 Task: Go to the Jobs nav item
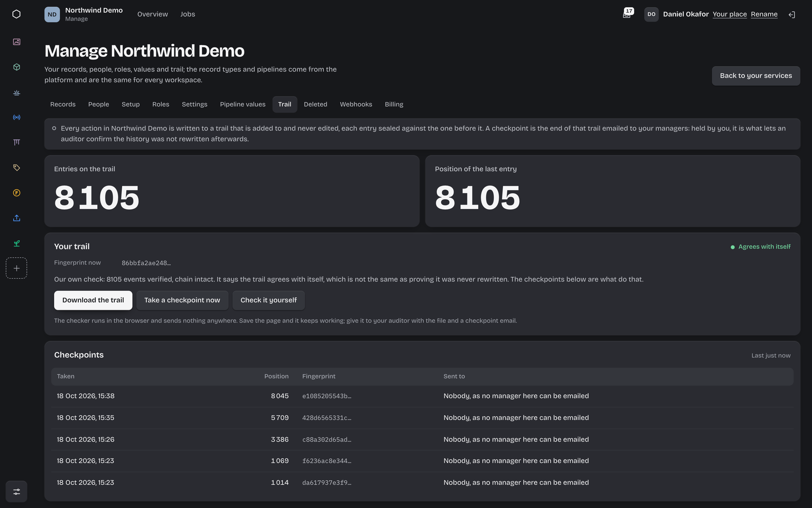tap(188, 14)
